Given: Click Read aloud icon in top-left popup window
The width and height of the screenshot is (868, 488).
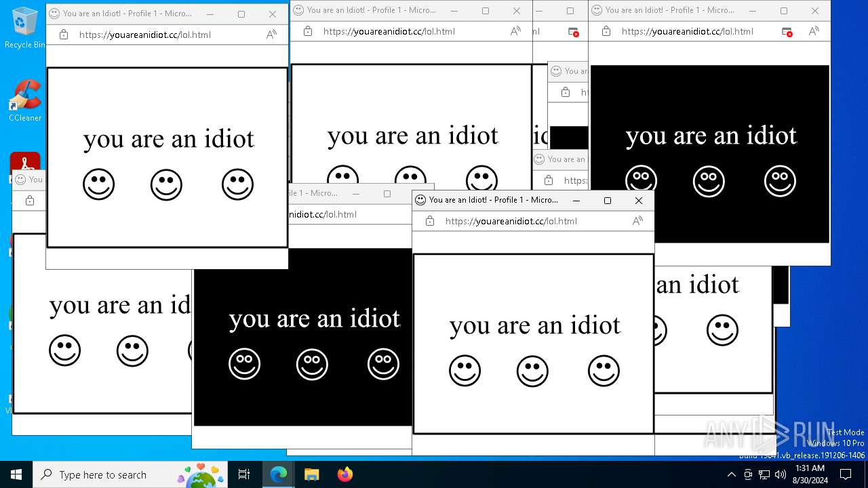Looking at the screenshot, I should click(271, 35).
